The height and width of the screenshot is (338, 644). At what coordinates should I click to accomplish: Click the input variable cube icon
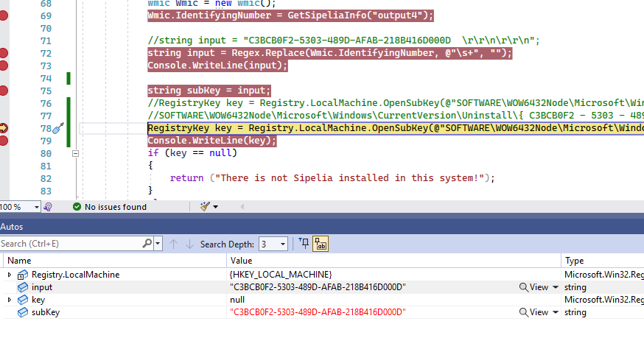click(x=23, y=287)
